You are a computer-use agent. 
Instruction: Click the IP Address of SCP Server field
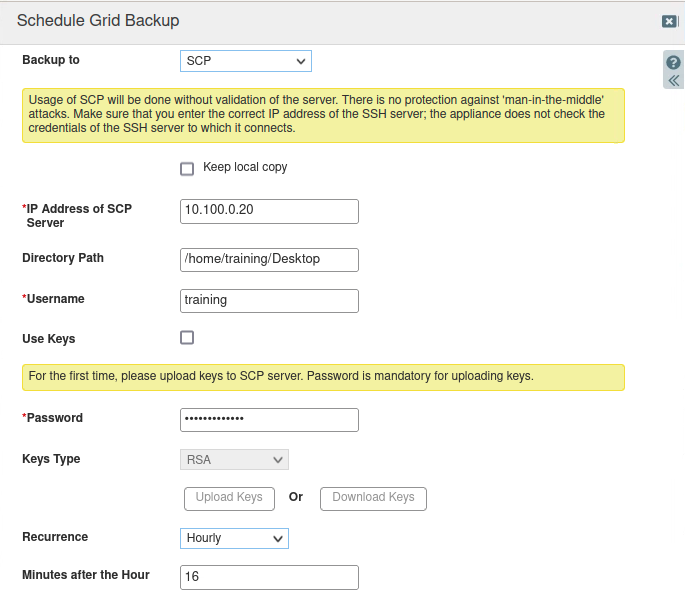click(269, 211)
